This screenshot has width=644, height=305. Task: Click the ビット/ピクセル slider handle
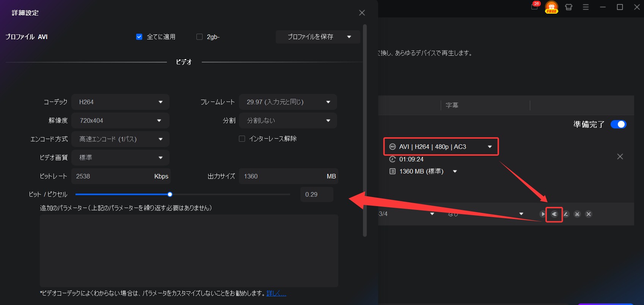(x=170, y=194)
